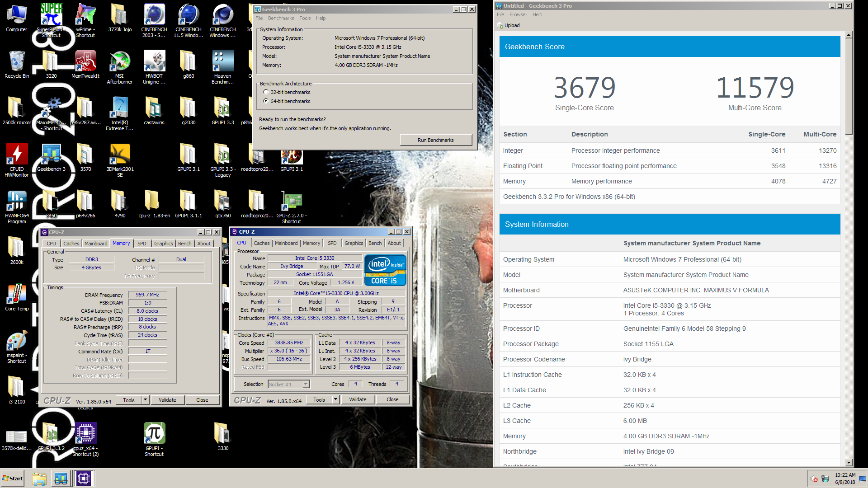
Task: Launch GPUPI Shortcut pi icon
Action: pyautogui.click(x=154, y=439)
